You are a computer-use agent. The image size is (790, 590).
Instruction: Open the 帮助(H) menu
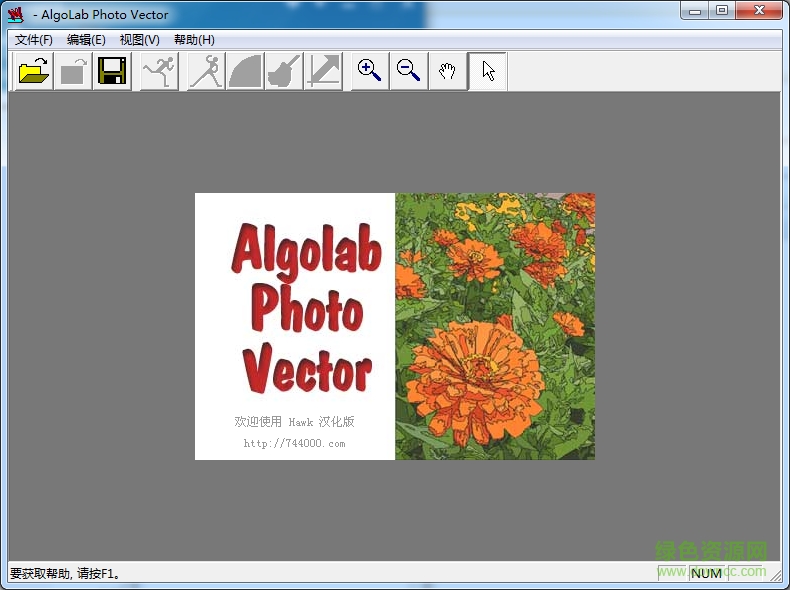[194, 40]
